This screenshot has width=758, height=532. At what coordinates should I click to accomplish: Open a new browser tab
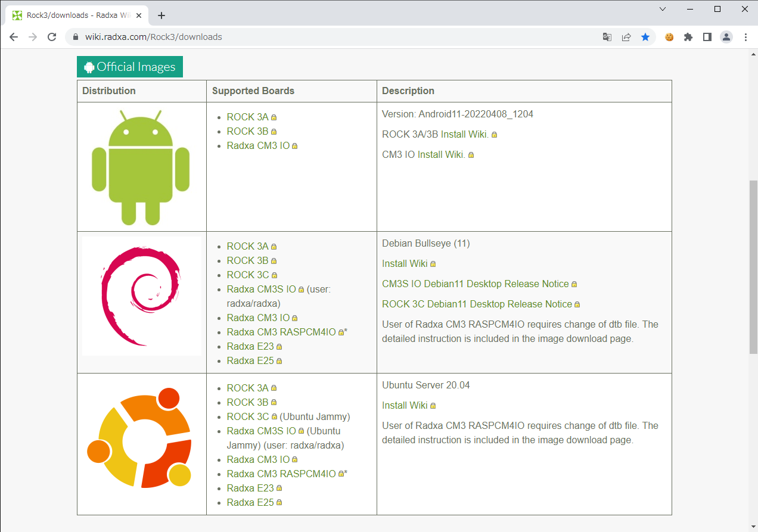click(161, 15)
